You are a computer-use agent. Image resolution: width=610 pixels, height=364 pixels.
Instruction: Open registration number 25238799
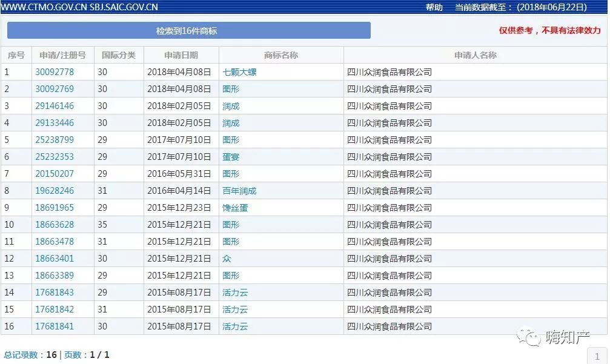[x=55, y=140]
